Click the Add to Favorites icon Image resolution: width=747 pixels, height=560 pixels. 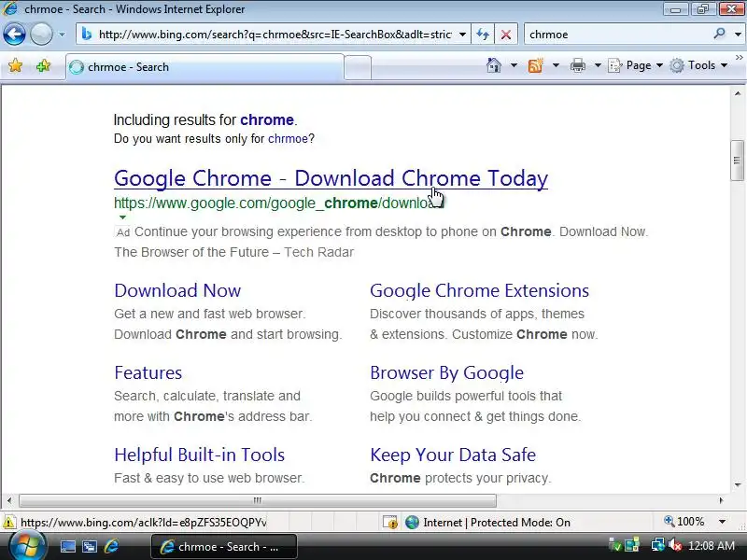43,65
